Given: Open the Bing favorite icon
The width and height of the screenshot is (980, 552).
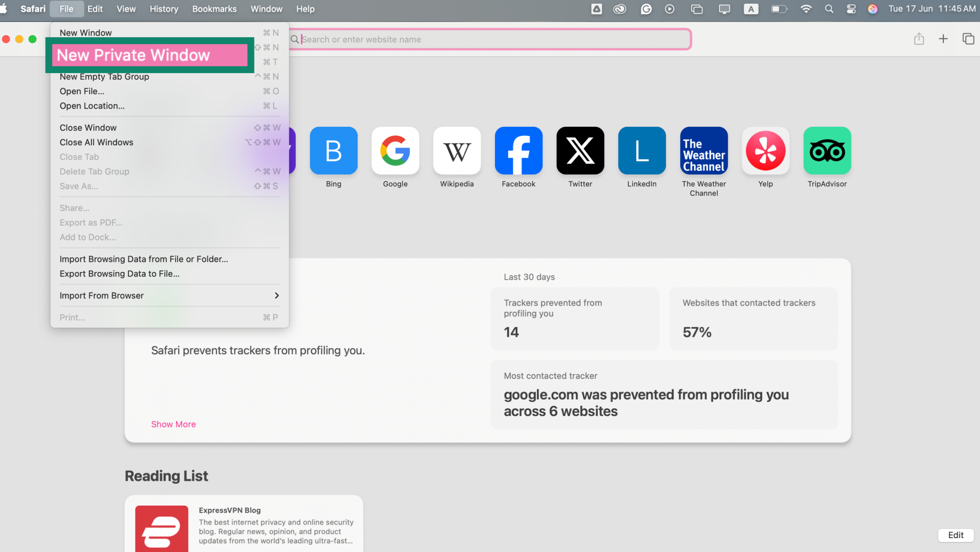Looking at the screenshot, I should click(x=333, y=151).
